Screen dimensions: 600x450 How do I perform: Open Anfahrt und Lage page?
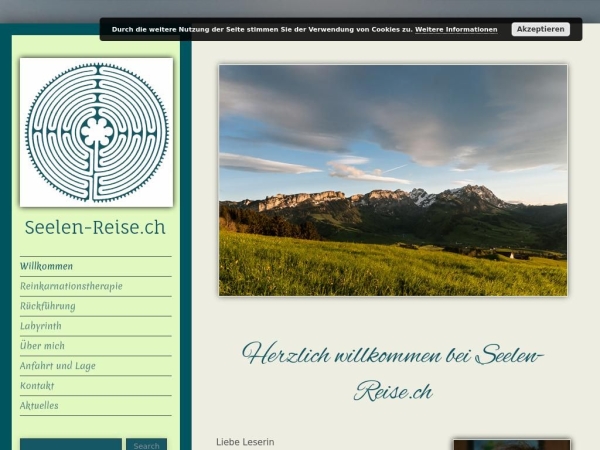(58, 366)
